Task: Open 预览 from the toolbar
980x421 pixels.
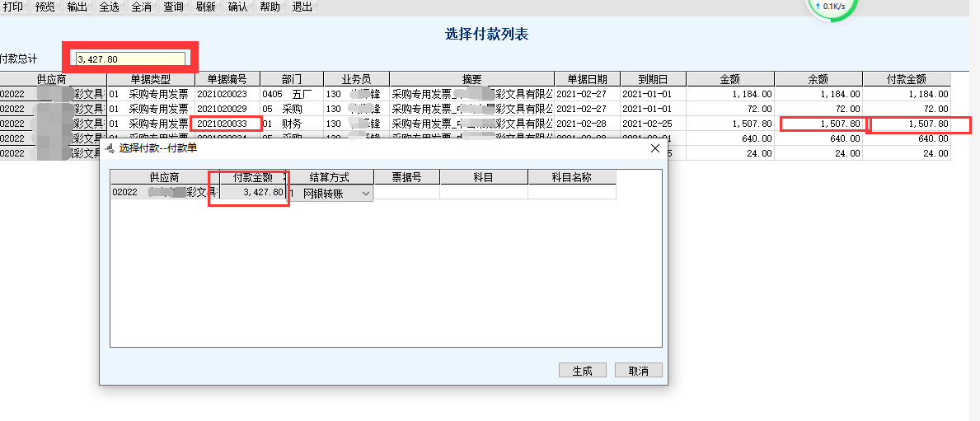Action: pyautogui.click(x=45, y=7)
